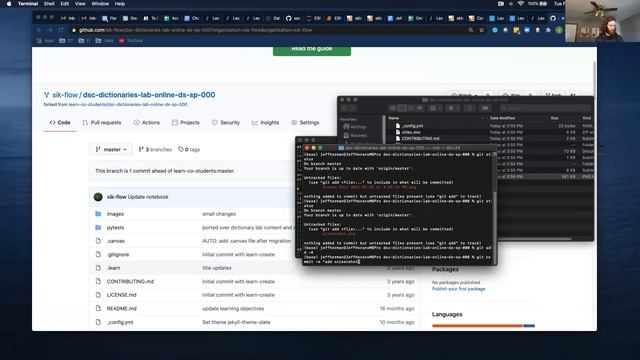This screenshot has width=640, height=360.
Task: Click the pytests folder icon
Action: (98, 227)
